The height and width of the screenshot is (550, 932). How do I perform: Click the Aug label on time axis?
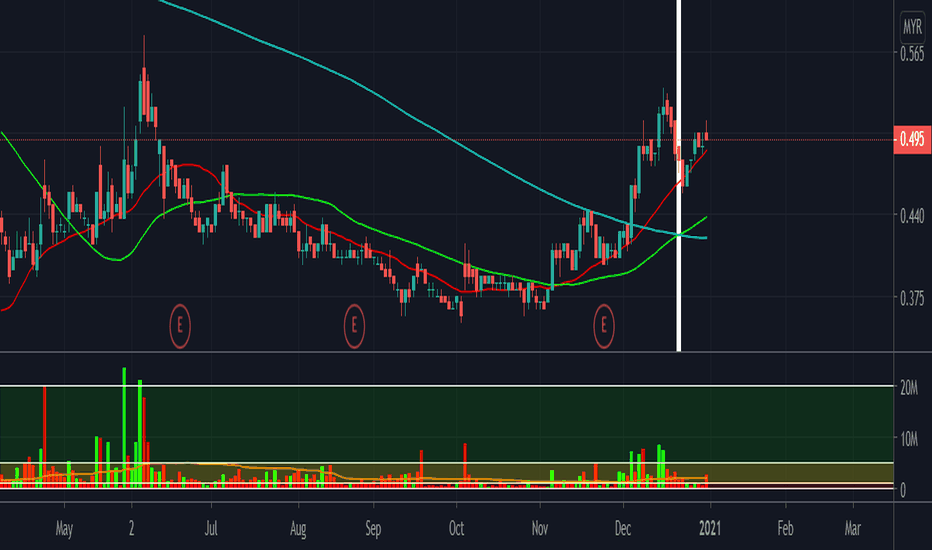(298, 528)
